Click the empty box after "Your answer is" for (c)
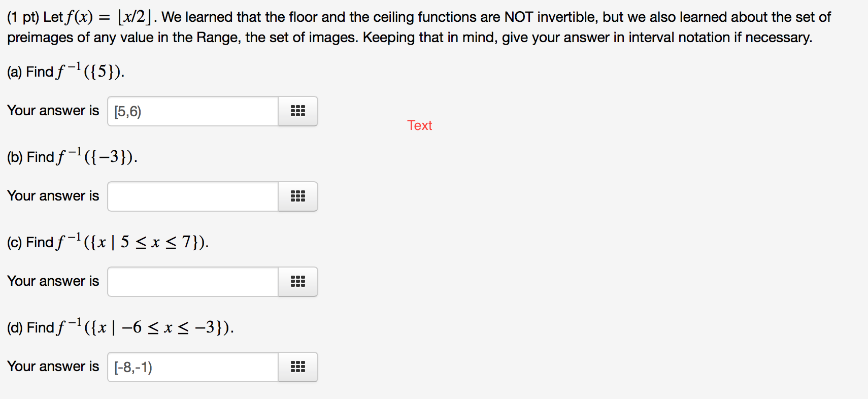Viewport: 868px width, 399px height. (192, 281)
